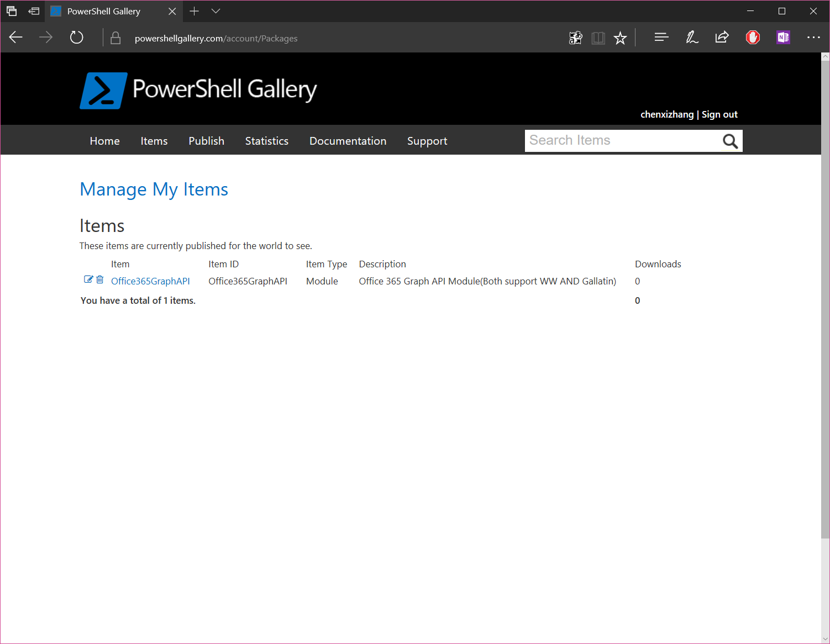
Task: Click the ad blocker stop-hand icon
Action: tap(753, 37)
